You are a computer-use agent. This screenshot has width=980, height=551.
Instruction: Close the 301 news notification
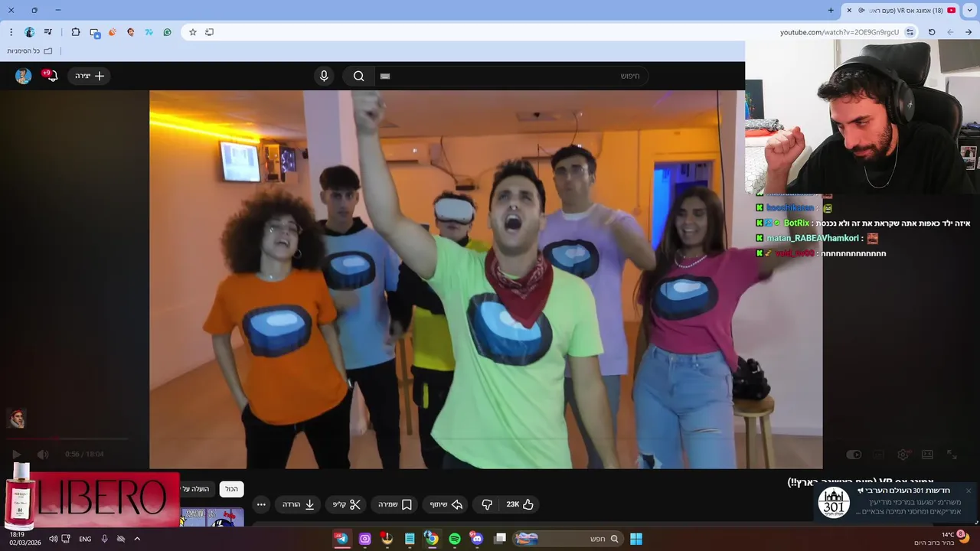pos(968,491)
